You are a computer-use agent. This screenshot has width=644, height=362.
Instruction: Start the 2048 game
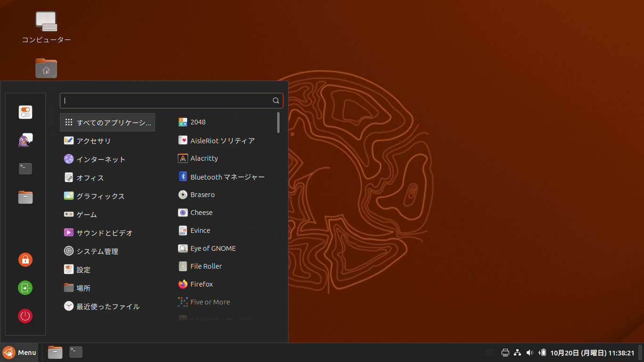(x=197, y=122)
